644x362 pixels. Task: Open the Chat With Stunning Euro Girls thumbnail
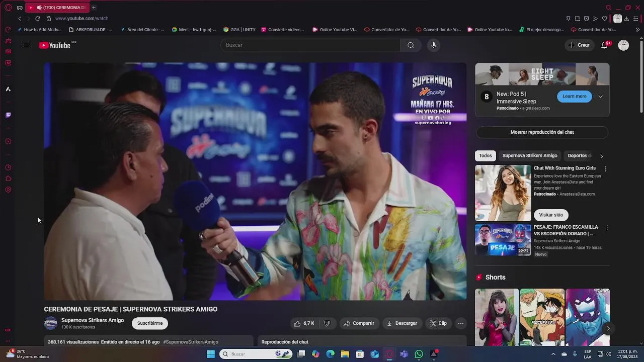coord(503,193)
